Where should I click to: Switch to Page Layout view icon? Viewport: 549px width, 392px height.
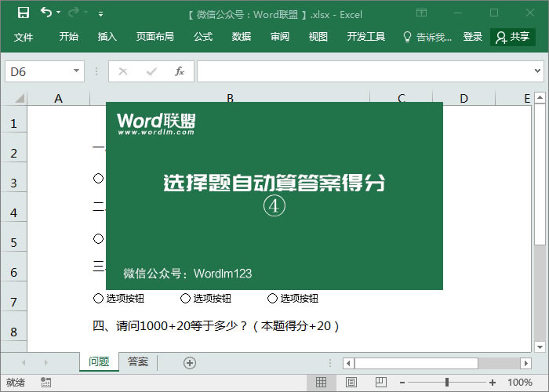[349, 383]
